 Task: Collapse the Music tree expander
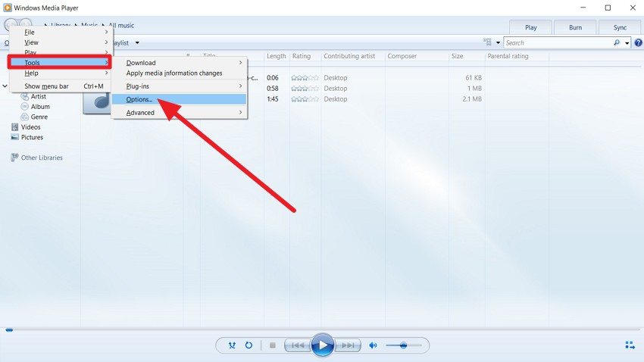(5, 86)
